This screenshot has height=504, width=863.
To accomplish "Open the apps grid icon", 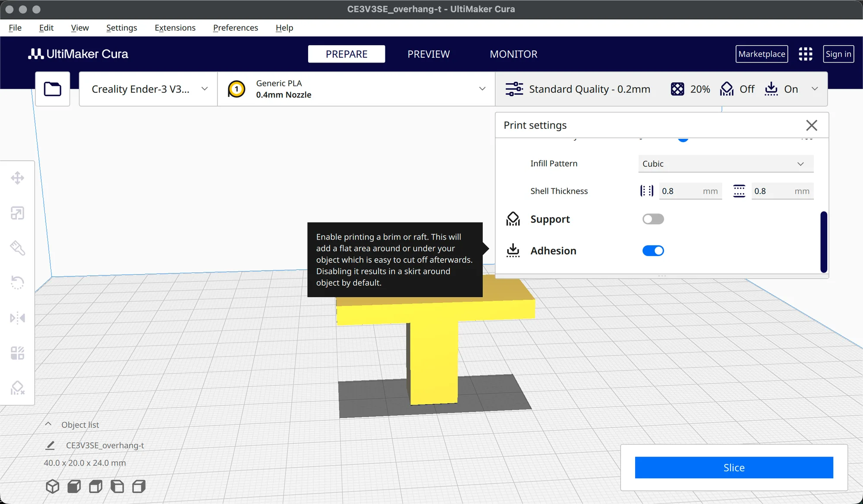I will 805,54.
